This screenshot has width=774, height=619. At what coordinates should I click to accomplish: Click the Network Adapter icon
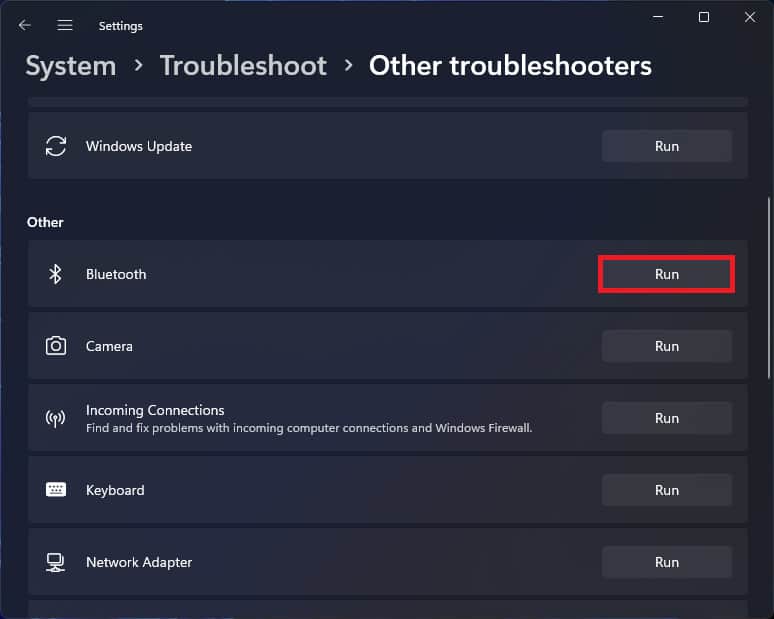56,562
